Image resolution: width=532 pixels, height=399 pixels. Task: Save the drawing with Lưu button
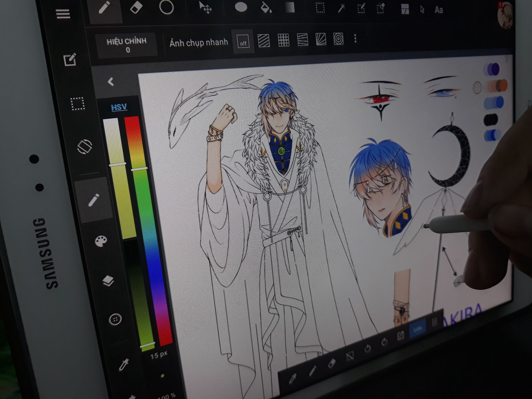(x=418, y=329)
